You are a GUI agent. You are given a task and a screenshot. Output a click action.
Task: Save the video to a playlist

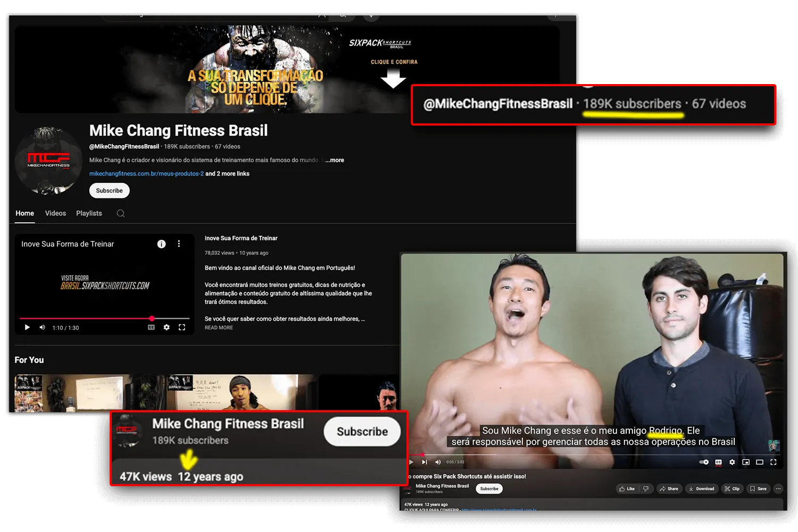758,488
